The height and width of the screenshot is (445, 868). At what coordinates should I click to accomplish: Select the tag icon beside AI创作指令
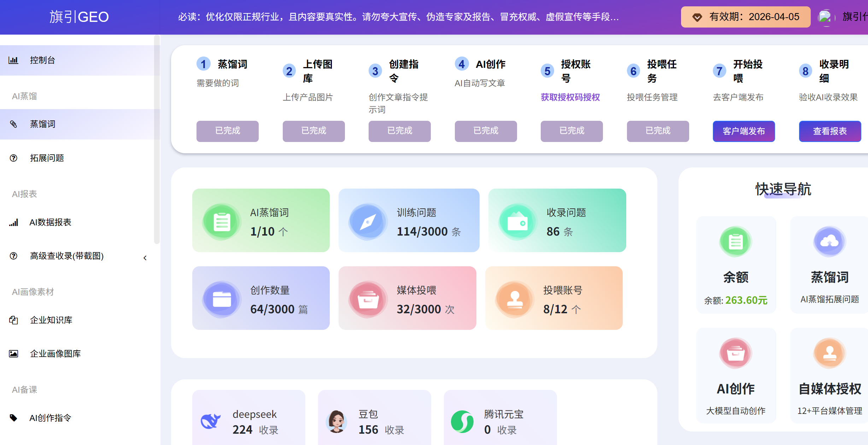13,418
